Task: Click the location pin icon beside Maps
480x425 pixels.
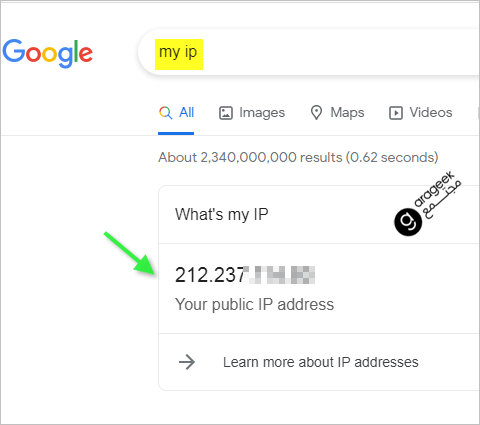Action: (x=316, y=113)
